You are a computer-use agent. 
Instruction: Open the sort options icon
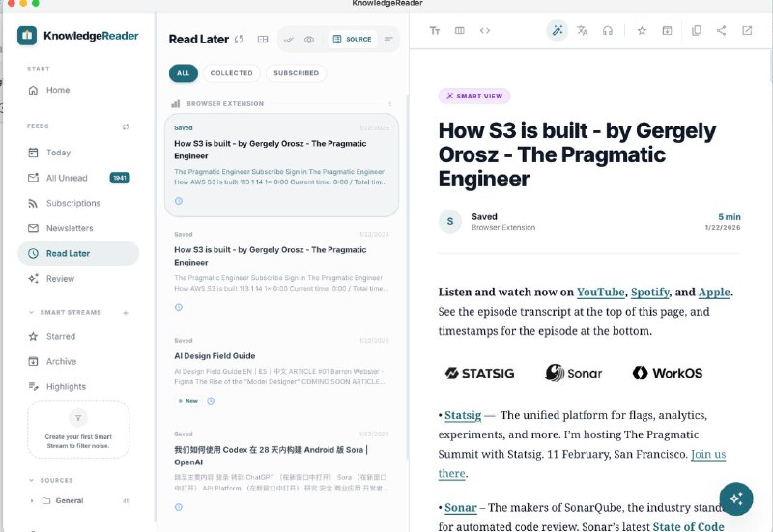coord(388,40)
